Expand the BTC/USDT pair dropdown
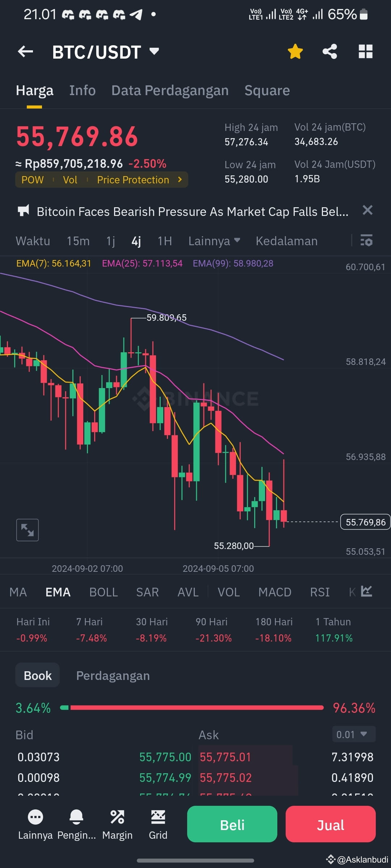 tap(154, 51)
